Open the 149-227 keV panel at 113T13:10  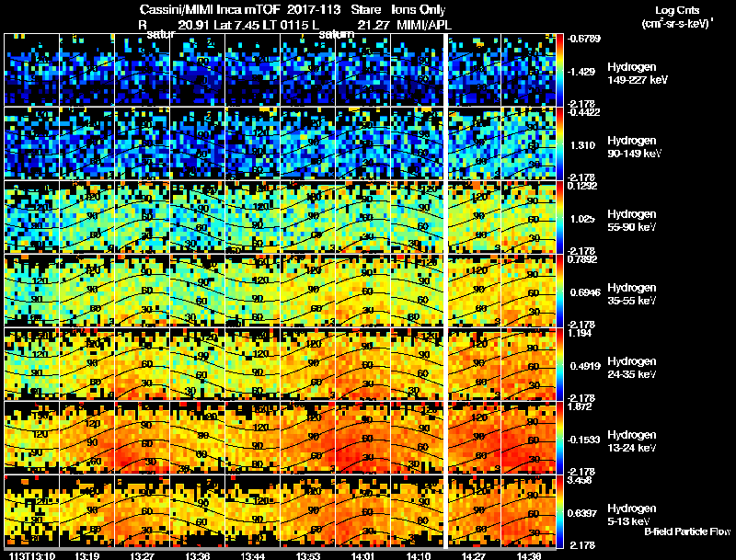31,70
